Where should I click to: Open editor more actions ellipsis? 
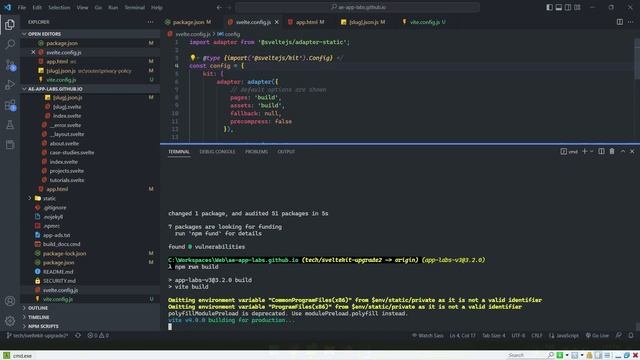click(x=631, y=22)
